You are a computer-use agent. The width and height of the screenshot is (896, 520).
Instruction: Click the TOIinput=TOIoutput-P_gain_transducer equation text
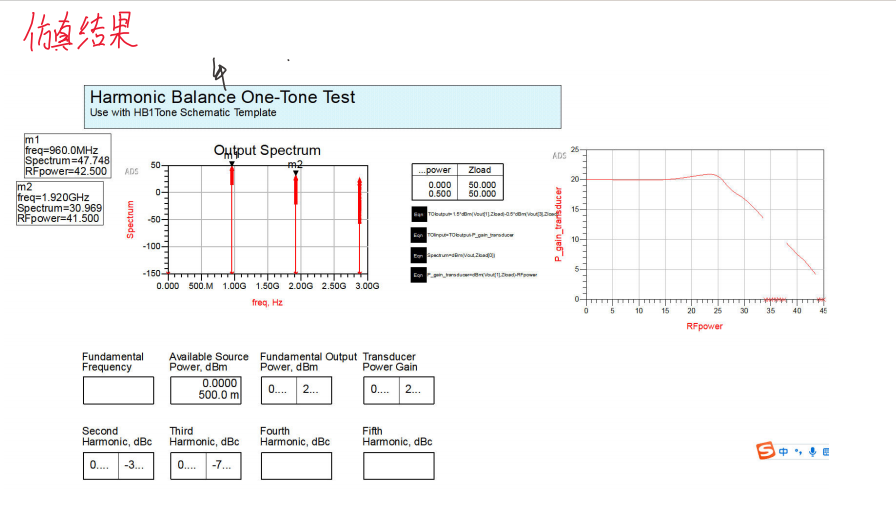click(x=470, y=235)
